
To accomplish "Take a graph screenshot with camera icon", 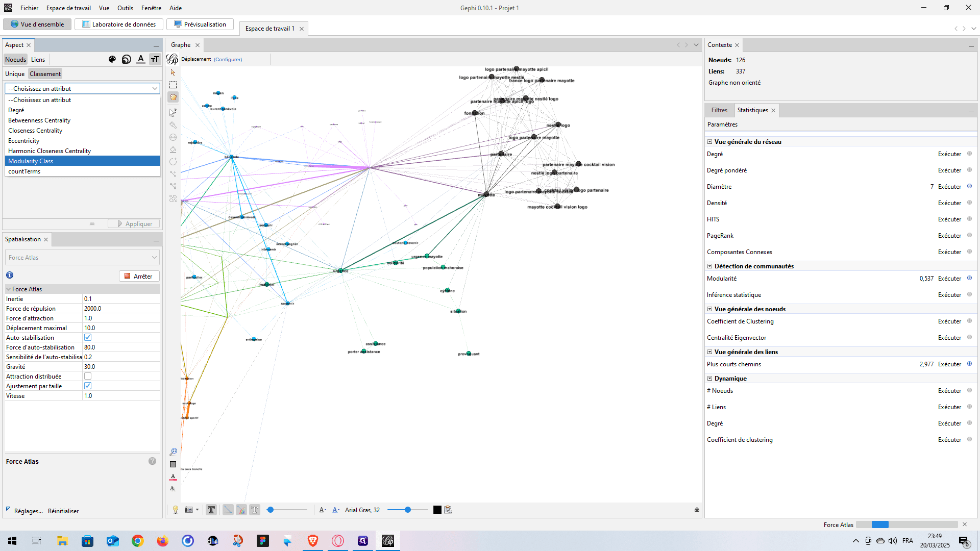I will (189, 510).
